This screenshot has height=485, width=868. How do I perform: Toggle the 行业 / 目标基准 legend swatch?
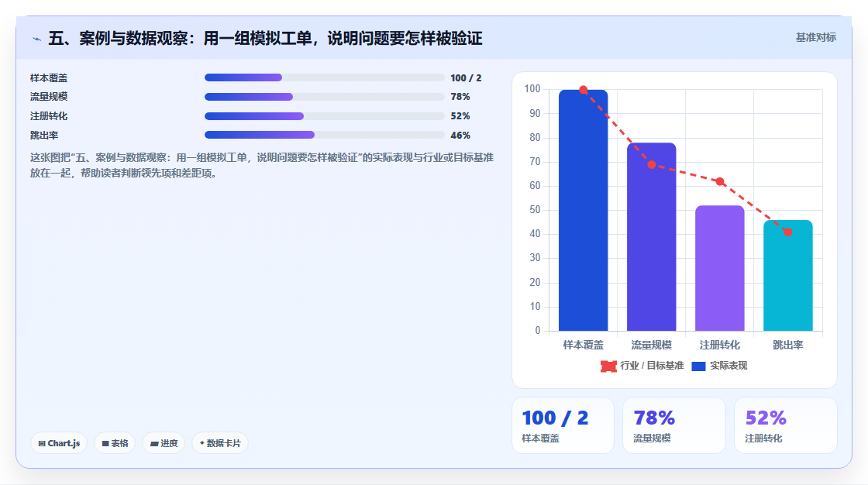tap(608, 366)
